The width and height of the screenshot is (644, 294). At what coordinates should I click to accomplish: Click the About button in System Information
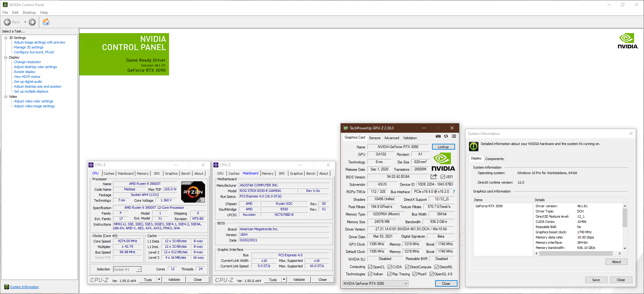[616, 262]
